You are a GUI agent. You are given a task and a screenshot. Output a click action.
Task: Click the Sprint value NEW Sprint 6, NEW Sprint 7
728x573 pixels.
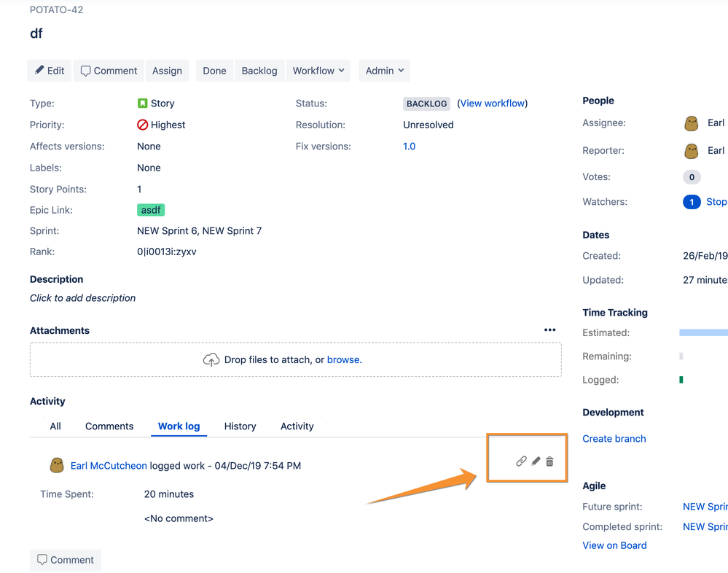(x=199, y=231)
